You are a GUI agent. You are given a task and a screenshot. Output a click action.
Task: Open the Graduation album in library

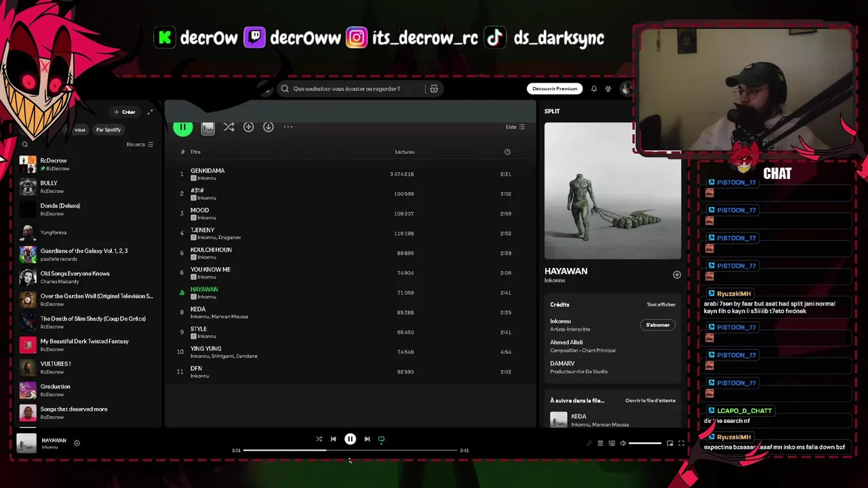point(88,390)
